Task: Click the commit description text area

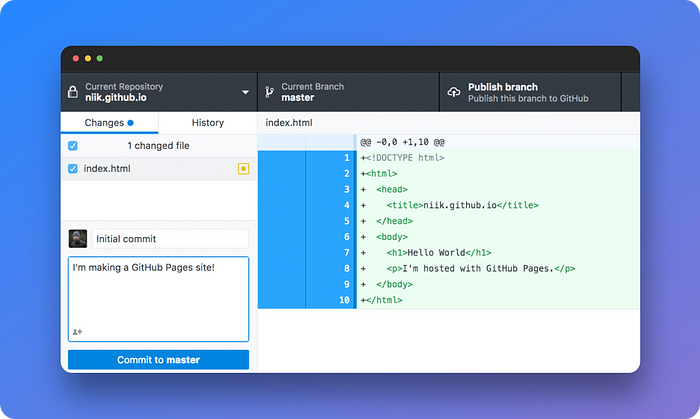Action: [x=158, y=299]
